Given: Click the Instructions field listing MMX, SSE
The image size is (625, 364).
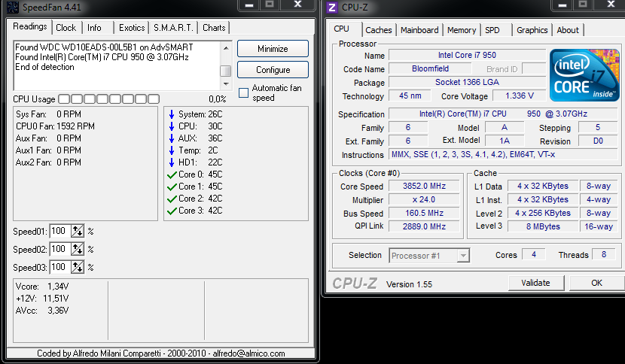Looking at the screenshot, I should point(503,154).
